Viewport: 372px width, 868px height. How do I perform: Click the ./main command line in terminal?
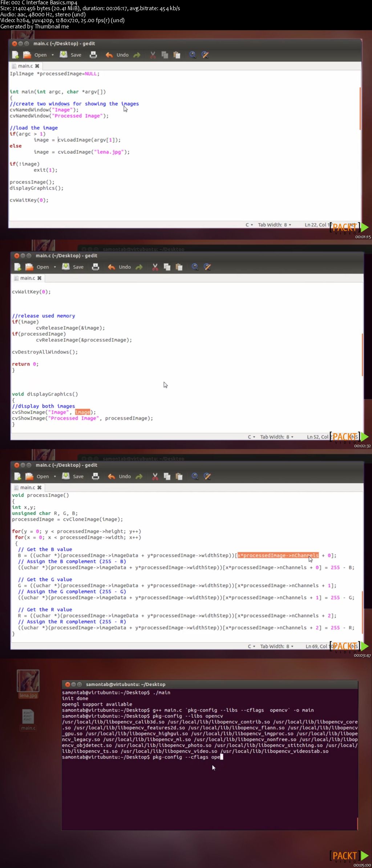click(116, 692)
